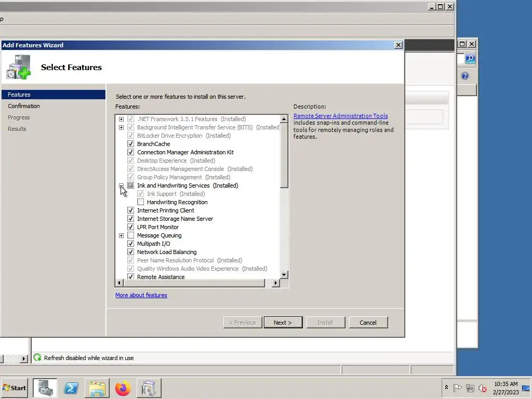This screenshot has width=532, height=399.
Task: Expand Background Intelligent Transfer Service node
Action: click(x=121, y=128)
